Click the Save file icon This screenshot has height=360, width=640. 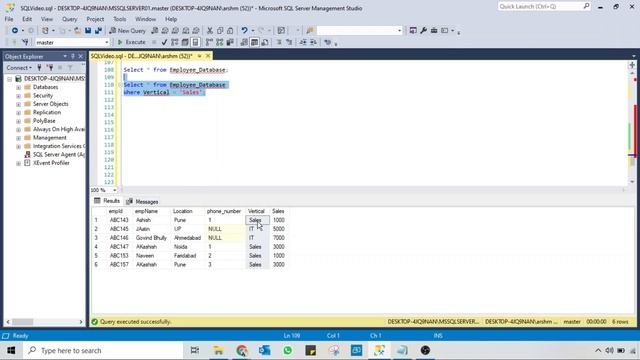pos(88,31)
